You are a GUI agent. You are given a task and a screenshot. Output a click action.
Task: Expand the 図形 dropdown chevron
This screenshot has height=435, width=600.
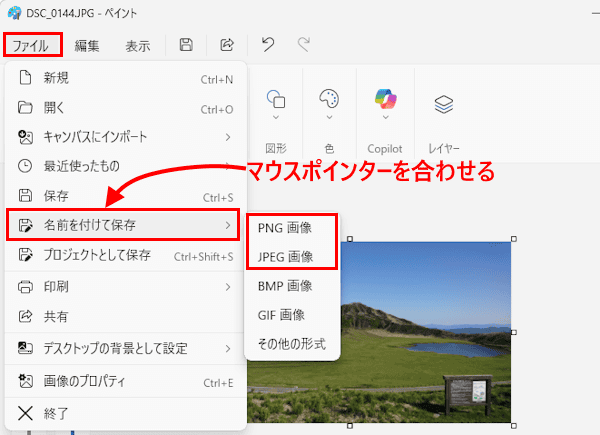(x=276, y=117)
